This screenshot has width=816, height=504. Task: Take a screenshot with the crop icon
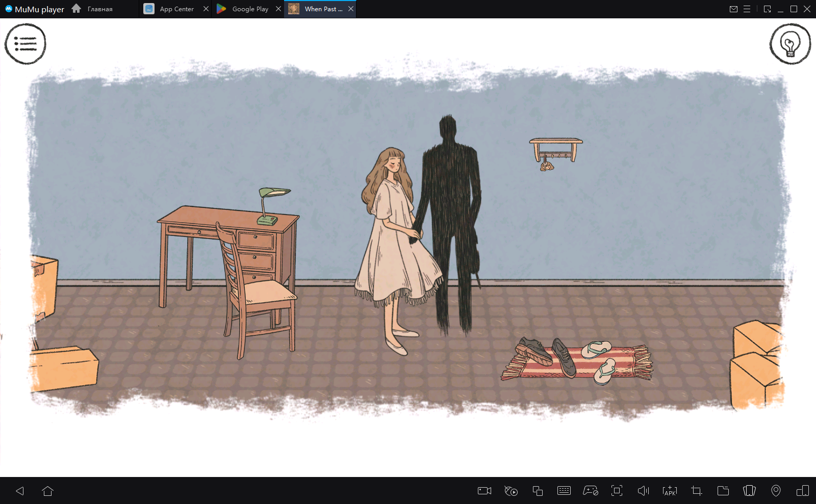point(696,491)
